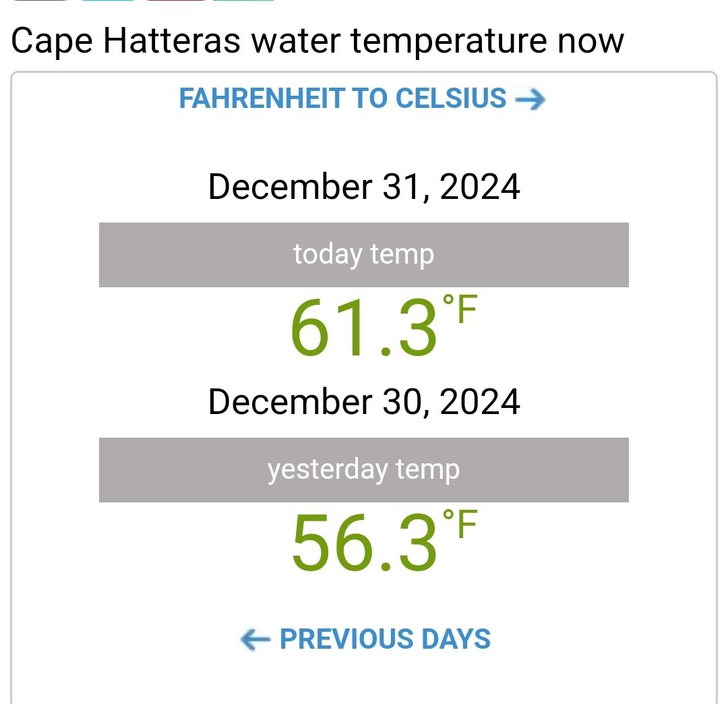728x704 pixels.
Task: Click the dark blue share button at top
Action: [40, 1]
